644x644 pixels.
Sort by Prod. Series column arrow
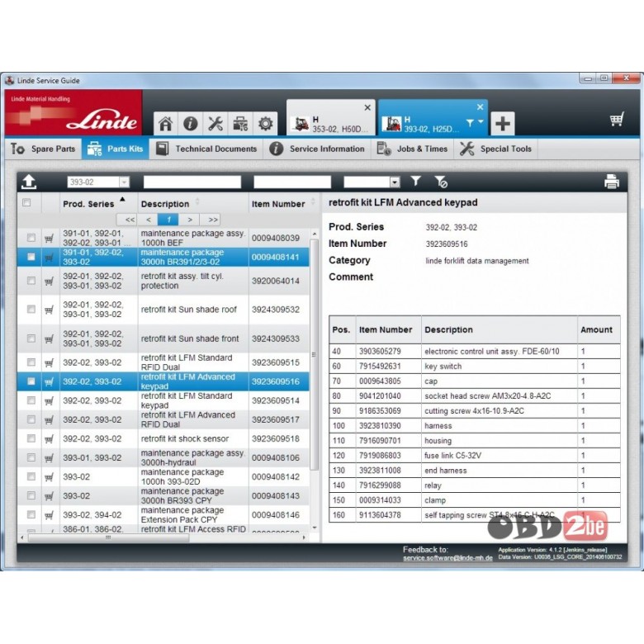122,199
